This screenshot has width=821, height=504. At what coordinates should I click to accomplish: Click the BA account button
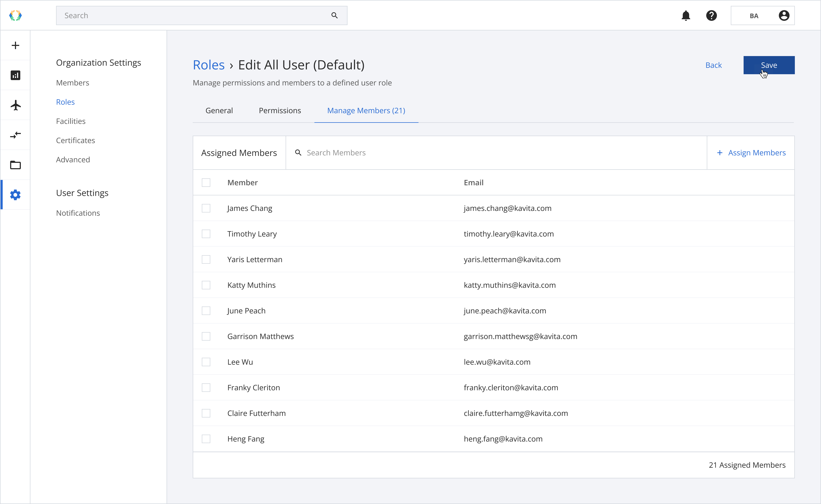tap(763, 16)
